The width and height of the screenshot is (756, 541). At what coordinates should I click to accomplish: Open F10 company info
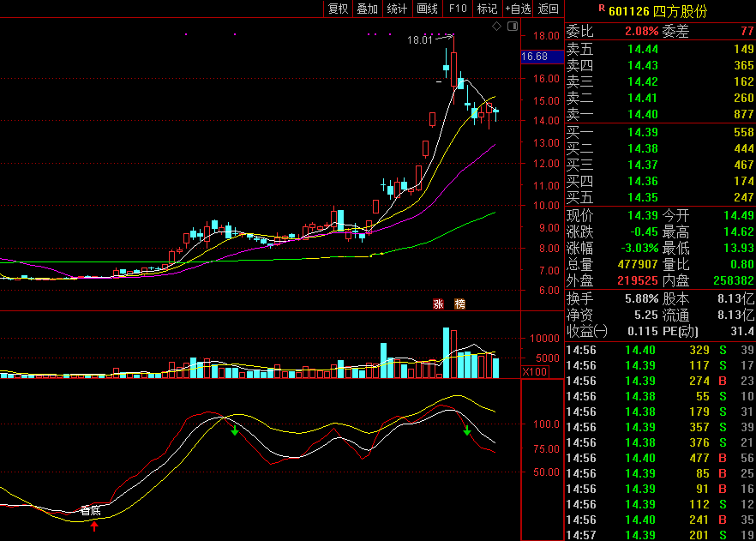[x=458, y=9]
